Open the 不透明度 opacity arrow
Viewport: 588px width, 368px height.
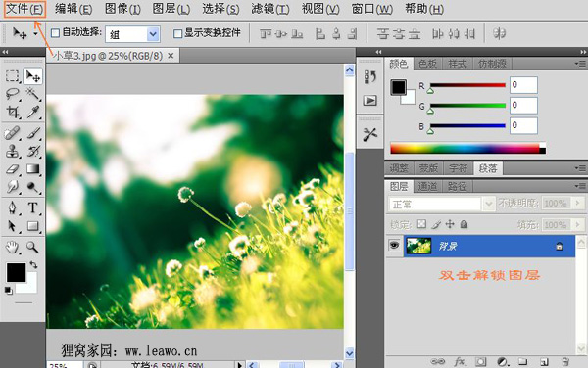pyautogui.click(x=578, y=203)
